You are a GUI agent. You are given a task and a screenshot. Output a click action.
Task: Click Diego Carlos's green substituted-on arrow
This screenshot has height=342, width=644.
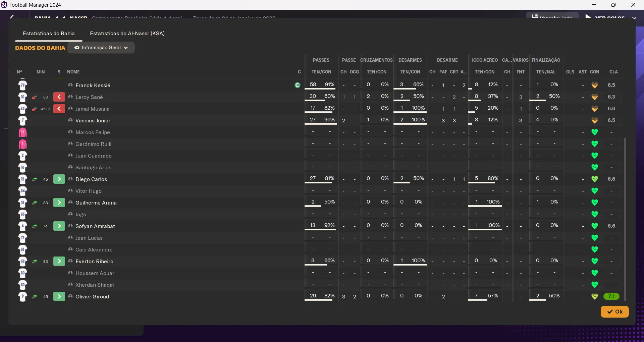pyautogui.click(x=59, y=179)
